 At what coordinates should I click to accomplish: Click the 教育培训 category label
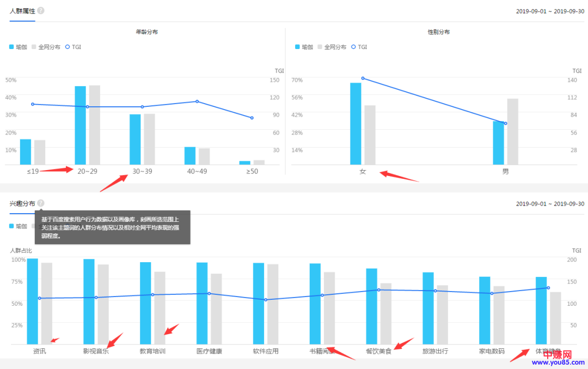[152, 351]
